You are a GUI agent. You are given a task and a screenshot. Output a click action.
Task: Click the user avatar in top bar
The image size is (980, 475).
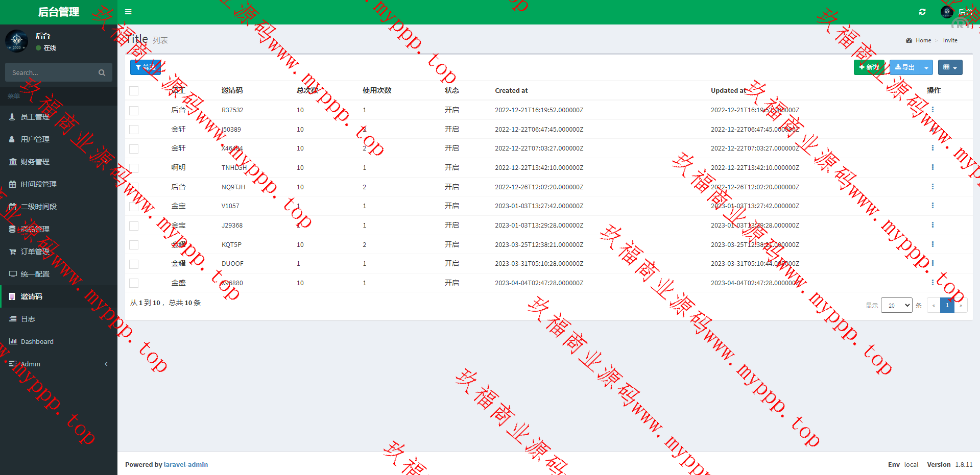coord(947,12)
